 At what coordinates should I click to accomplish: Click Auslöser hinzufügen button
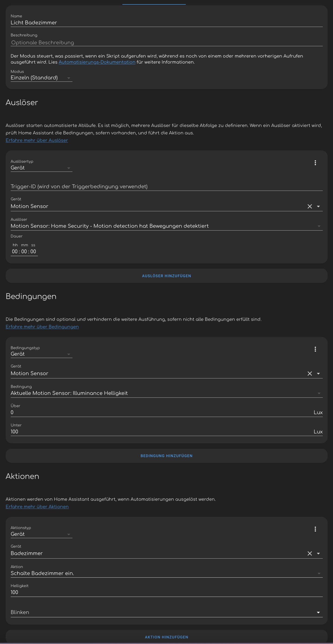point(166,276)
